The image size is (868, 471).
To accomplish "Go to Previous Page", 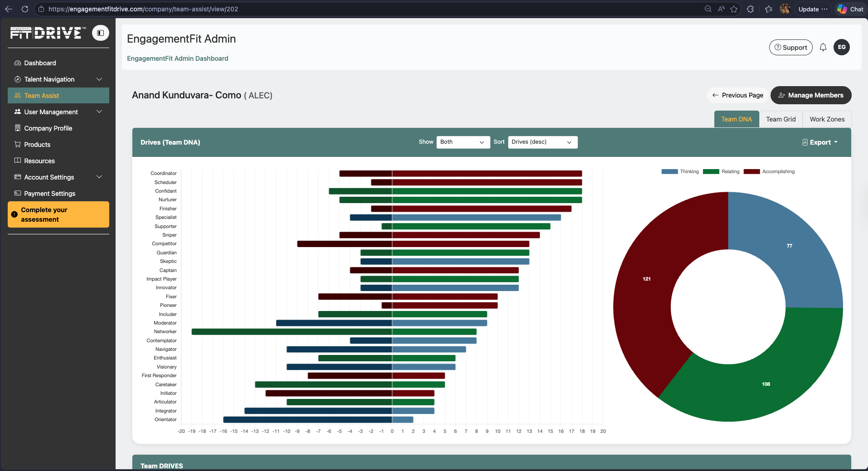I will click(738, 95).
